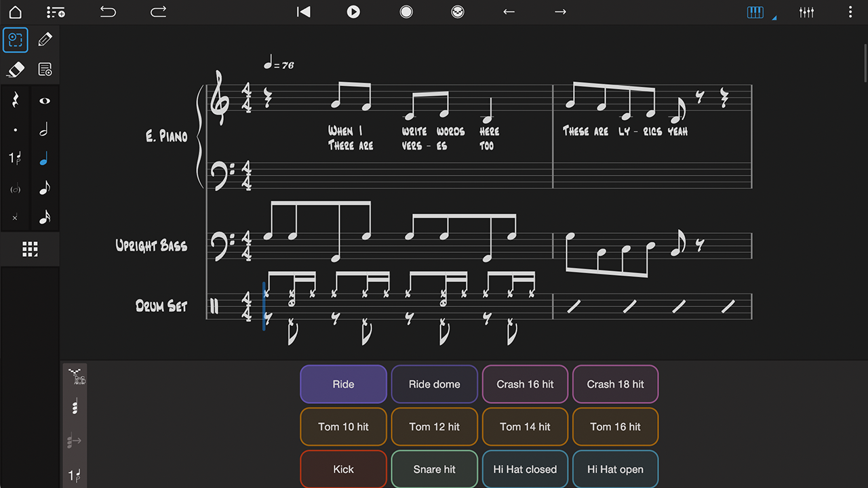Expand the more symbols grid palette
868x488 pixels.
coord(30,249)
